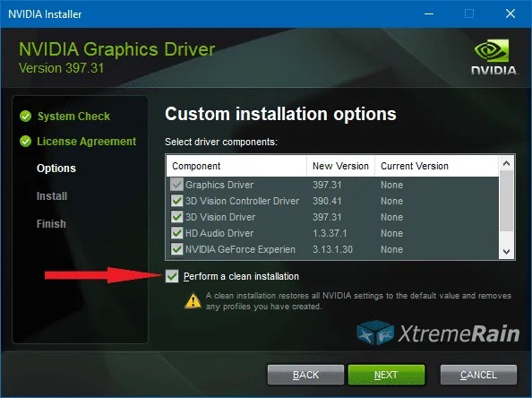Click the CANCEL button

pyautogui.click(x=478, y=375)
